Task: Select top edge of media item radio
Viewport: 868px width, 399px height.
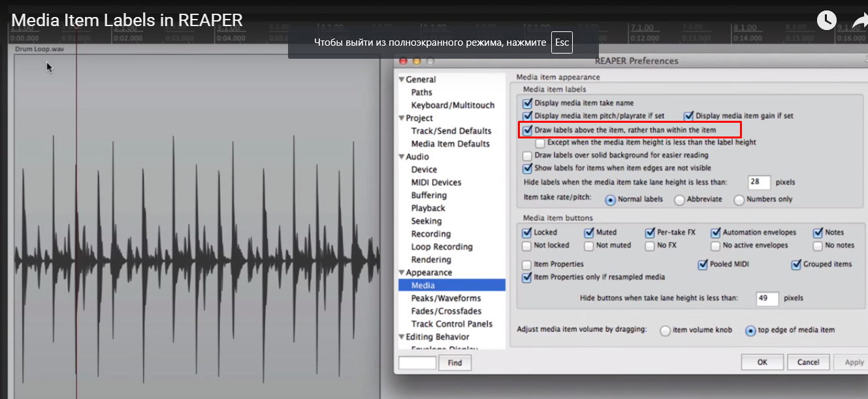Action: (x=750, y=330)
